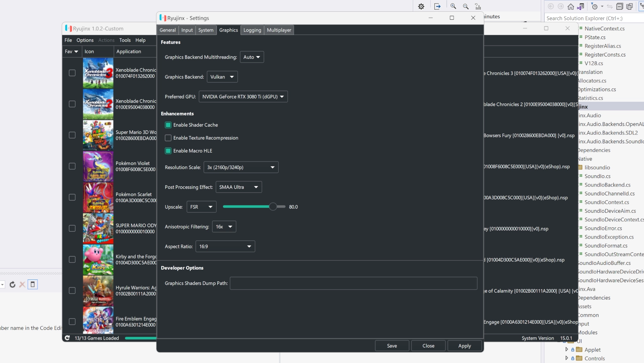Switch to General settings tab

pos(168,30)
